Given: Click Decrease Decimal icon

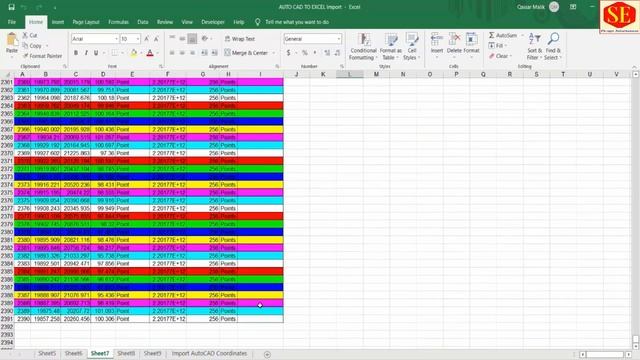Looking at the screenshot, I should tap(337, 53).
